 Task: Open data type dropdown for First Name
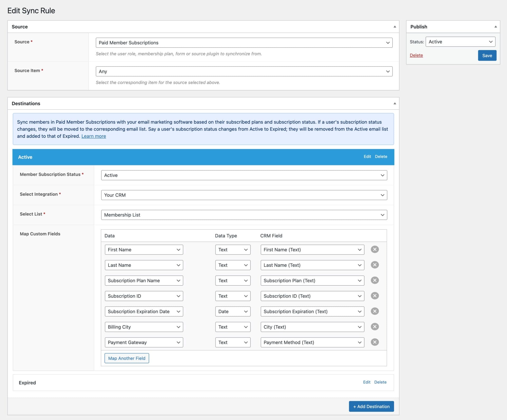click(x=233, y=250)
